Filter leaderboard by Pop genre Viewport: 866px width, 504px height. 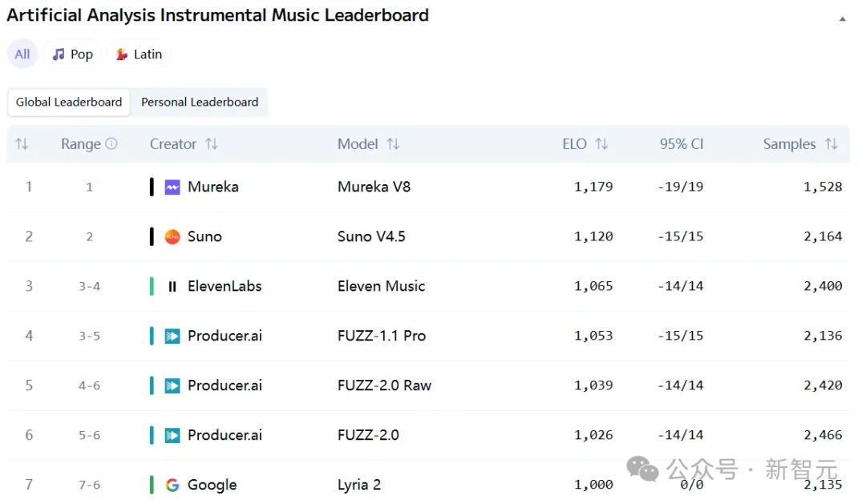(72, 54)
